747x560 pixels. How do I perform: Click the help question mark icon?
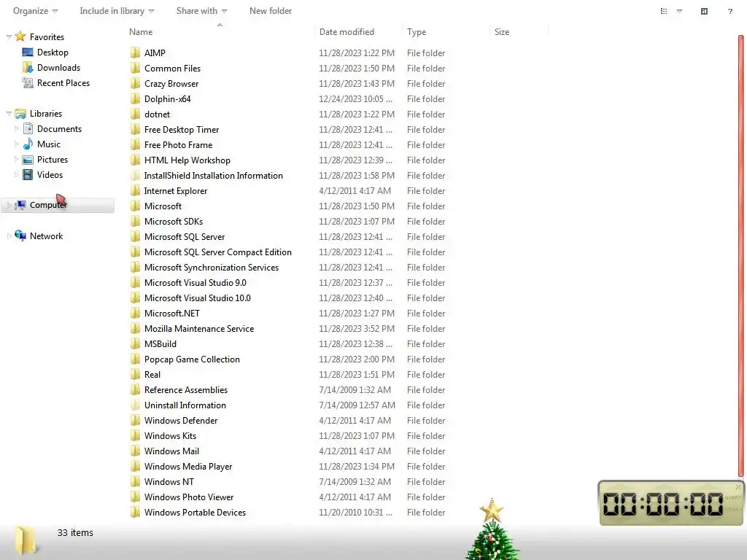pos(729,11)
